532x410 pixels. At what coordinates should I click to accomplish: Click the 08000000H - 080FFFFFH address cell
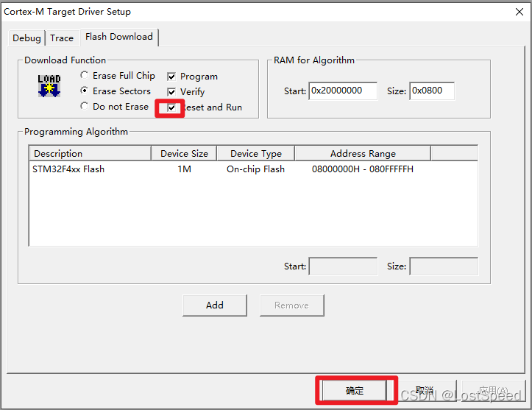point(363,169)
